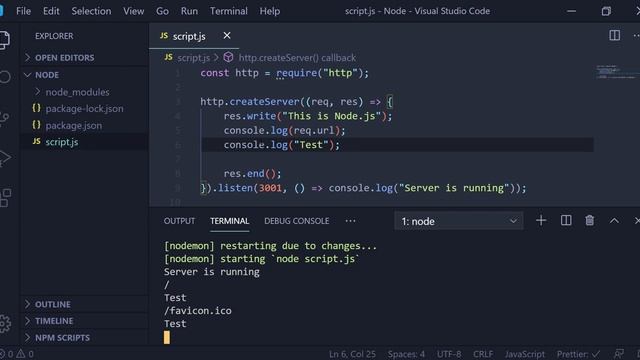The height and width of the screenshot is (360, 640).
Task: Open the Extensions view
Action: pos(5,198)
